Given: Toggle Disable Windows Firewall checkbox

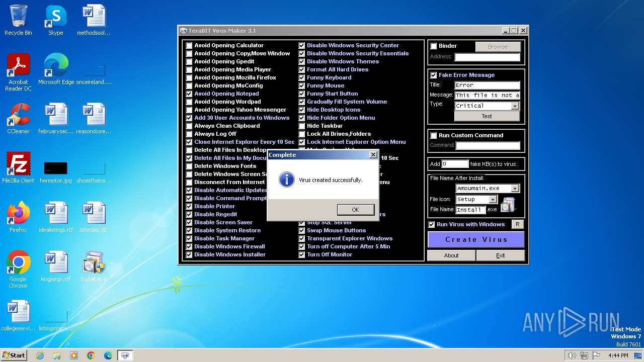Looking at the screenshot, I should [x=189, y=246].
